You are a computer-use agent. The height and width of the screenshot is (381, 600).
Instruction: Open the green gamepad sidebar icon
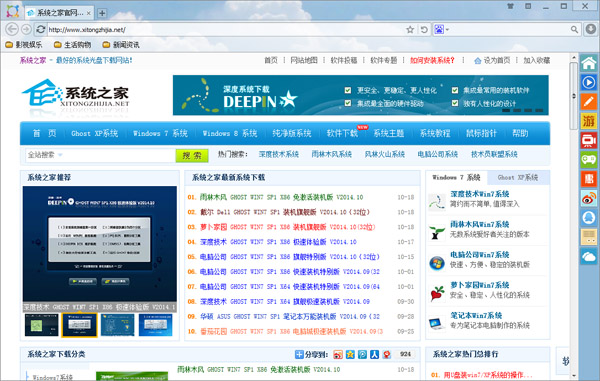pyautogui.click(x=589, y=160)
